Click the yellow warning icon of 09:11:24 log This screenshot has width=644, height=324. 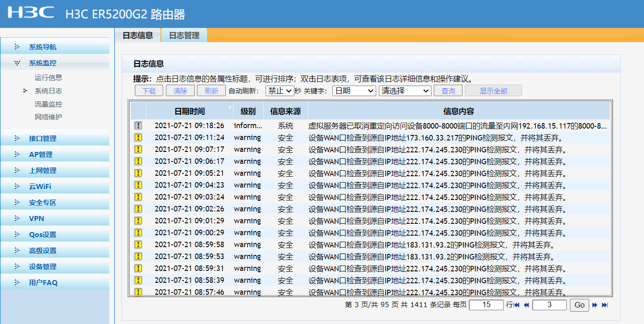(138, 137)
